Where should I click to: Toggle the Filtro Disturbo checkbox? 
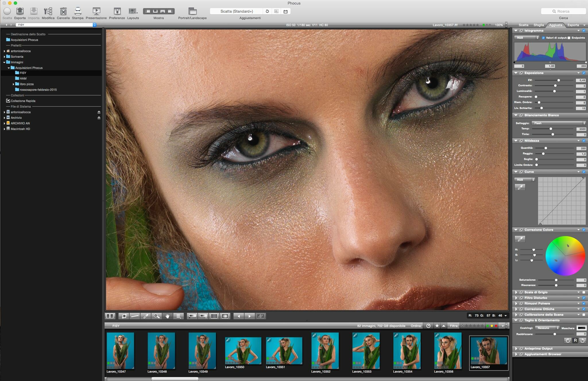click(x=584, y=298)
